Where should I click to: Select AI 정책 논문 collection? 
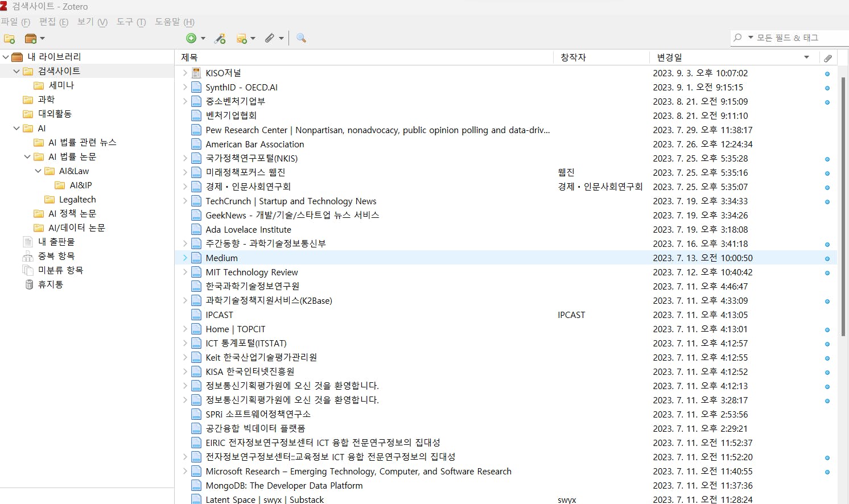(72, 213)
